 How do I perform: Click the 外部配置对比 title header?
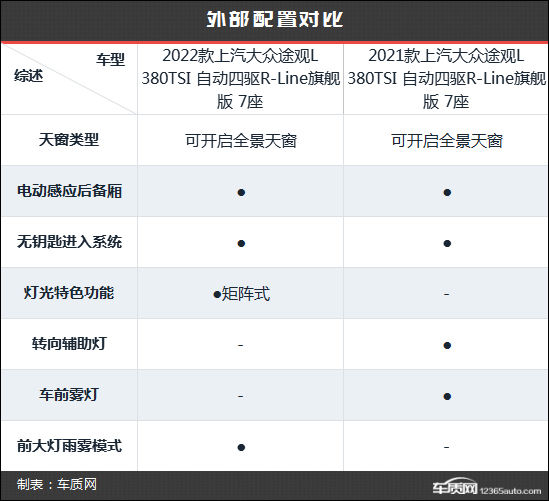[274, 19]
